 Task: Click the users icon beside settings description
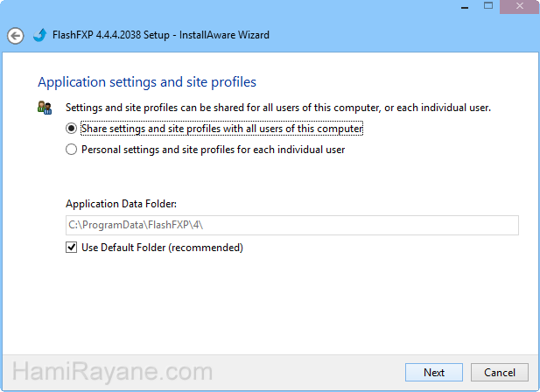coord(45,108)
